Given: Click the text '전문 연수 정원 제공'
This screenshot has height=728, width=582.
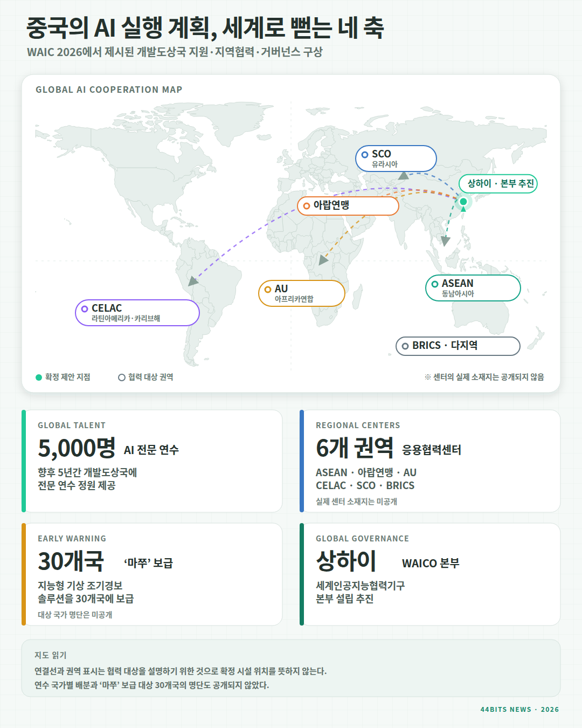Looking at the screenshot, I should point(77,486).
